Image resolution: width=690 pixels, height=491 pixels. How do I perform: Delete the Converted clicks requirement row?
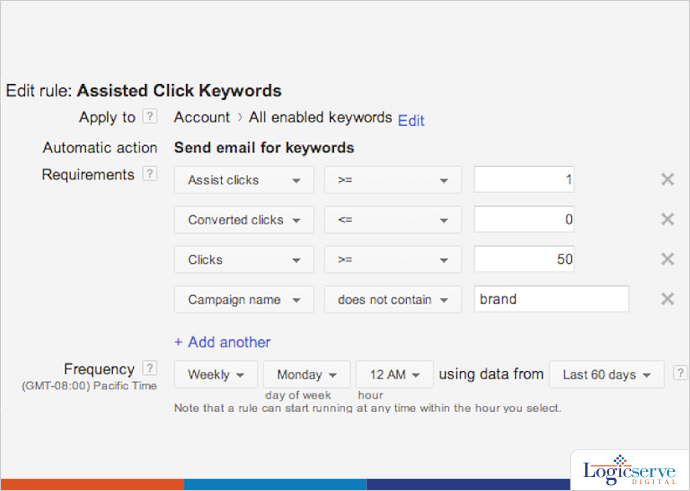(x=667, y=220)
